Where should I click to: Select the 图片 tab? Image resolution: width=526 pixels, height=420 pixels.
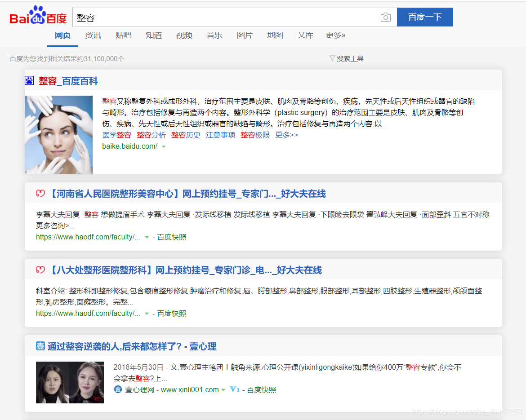tap(245, 35)
